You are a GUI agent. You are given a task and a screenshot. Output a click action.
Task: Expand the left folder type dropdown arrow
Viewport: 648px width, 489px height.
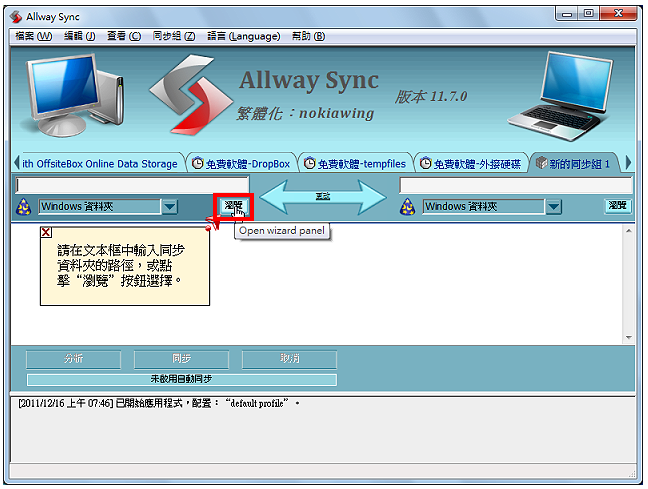pos(170,207)
